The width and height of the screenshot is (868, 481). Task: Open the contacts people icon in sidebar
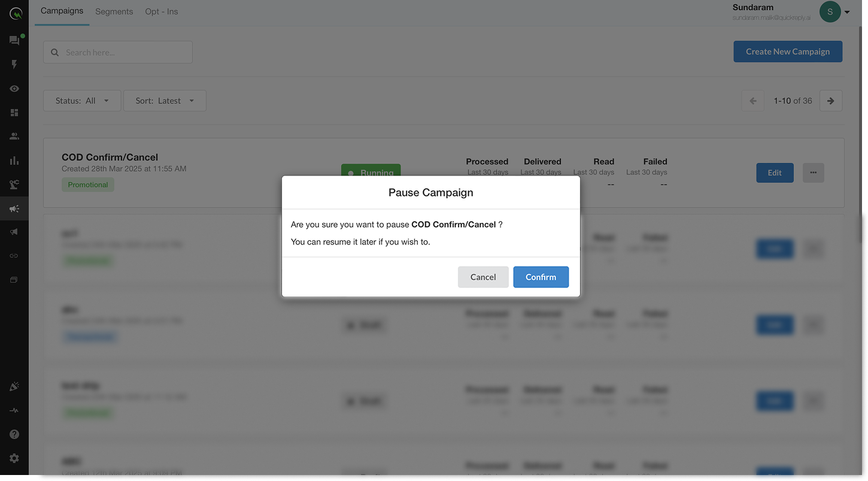click(14, 137)
